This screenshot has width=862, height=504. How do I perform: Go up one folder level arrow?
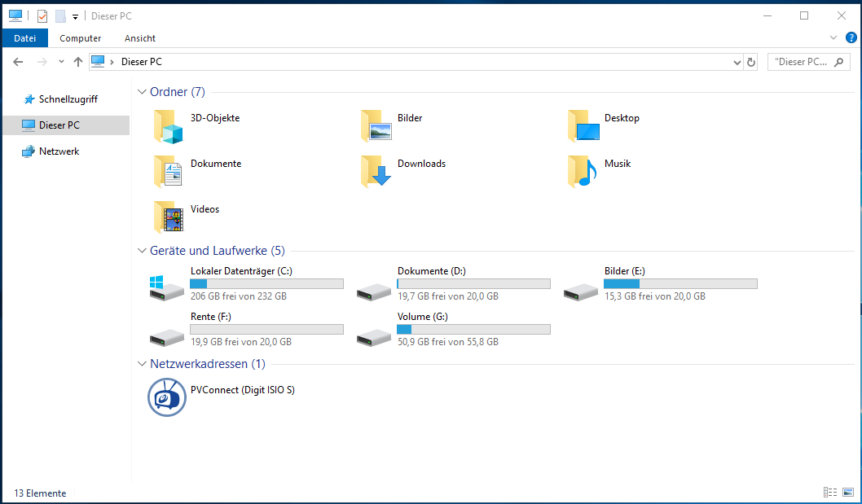78,62
